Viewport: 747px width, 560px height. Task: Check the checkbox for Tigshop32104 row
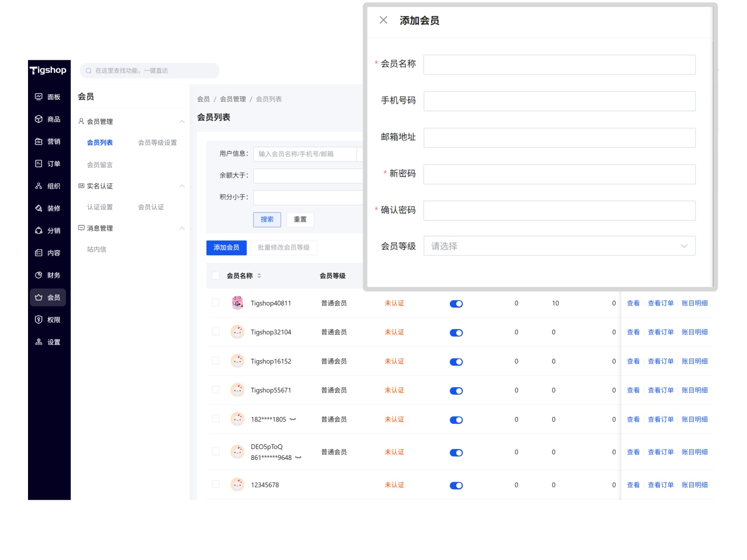216,332
